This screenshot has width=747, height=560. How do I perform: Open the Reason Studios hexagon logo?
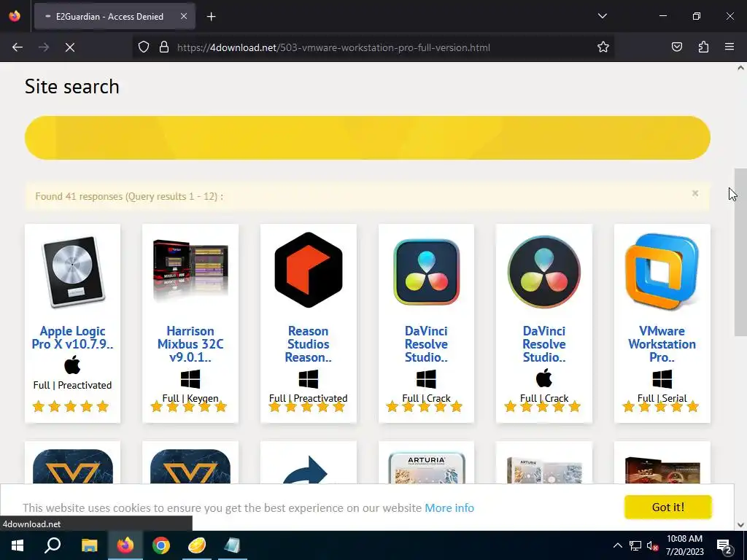[309, 270]
